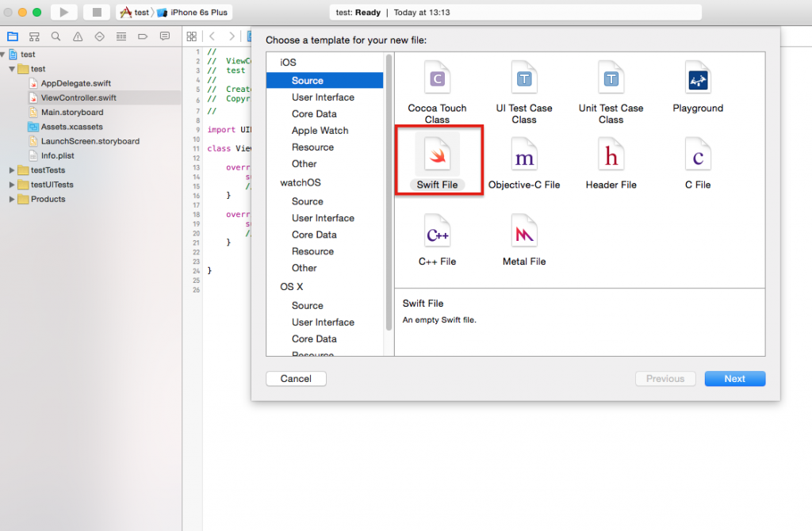Choose the Metal File template
This screenshot has height=531, width=812.
pos(524,233)
